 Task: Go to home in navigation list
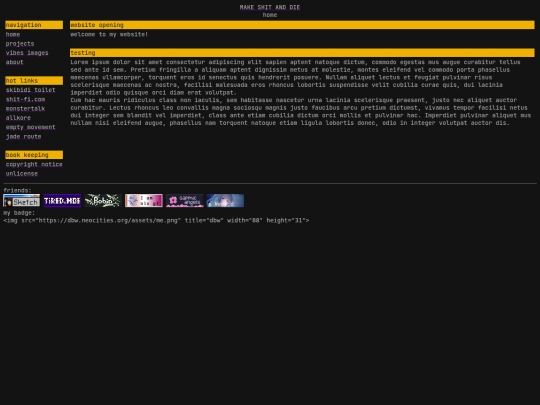[13, 34]
